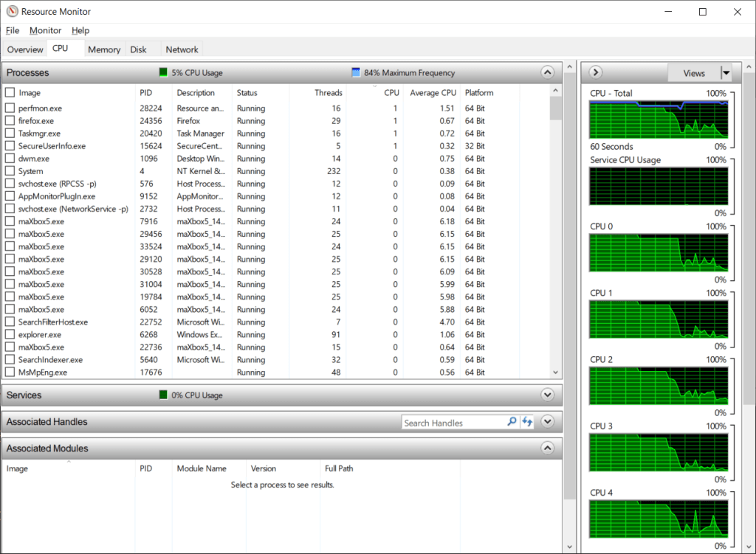Collapse the Processes section
Viewport: 756px width, 554px height.
pos(547,72)
